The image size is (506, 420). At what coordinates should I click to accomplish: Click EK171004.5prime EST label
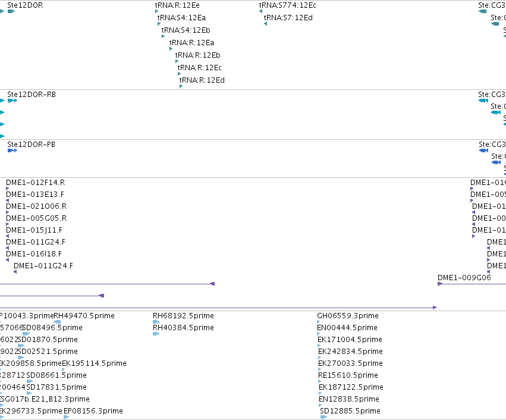coord(350,340)
